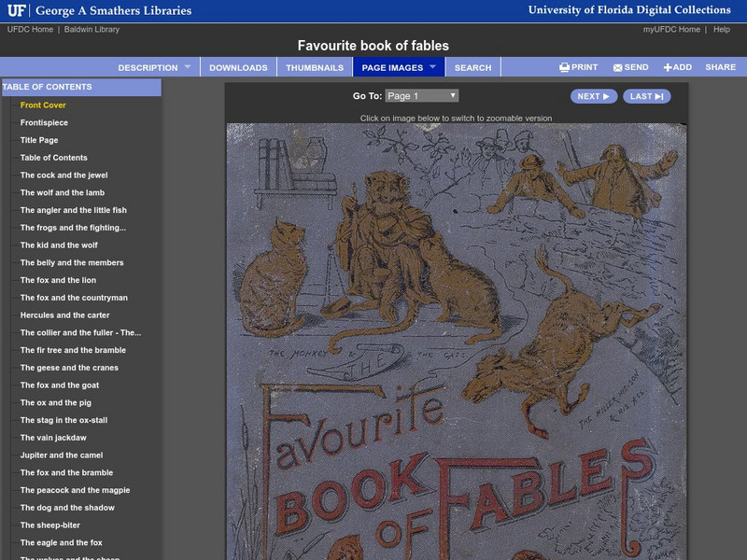Image resolution: width=747 pixels, height=560 pixels.
Task: Open the 'Go To: Page 1' selector
Action: (422, 97)
